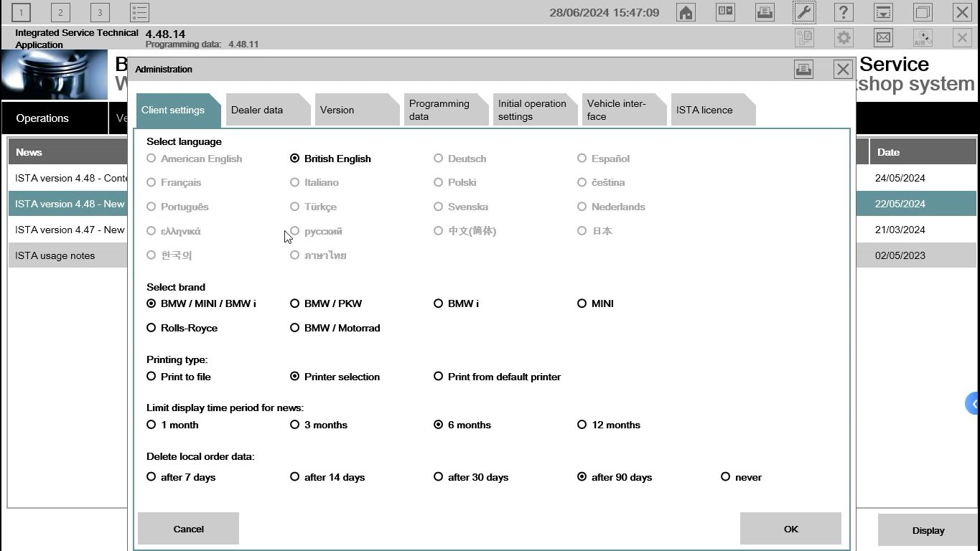
Task: Choose BMW / Motorrad brand
Action: (335, 328)
